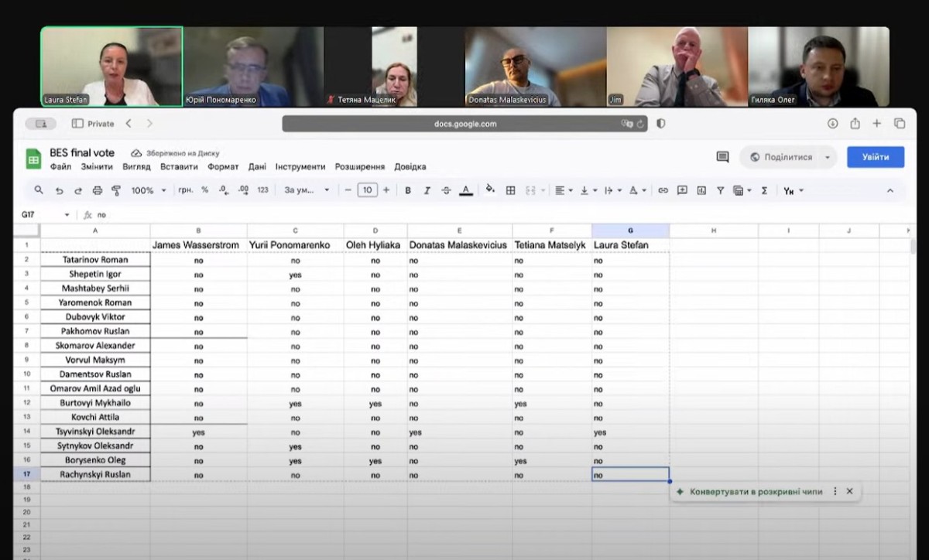Insert a link
This screenshot has height=560, width=929.
tap(663, 190)
